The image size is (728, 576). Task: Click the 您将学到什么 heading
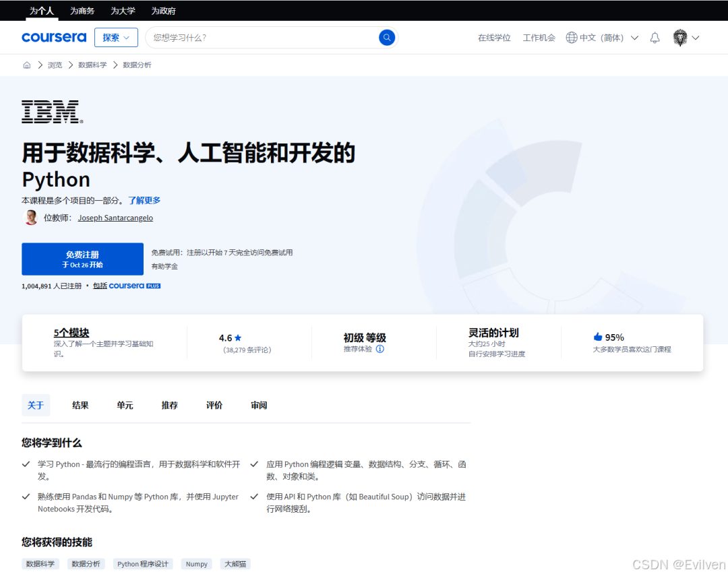point(51,443)
